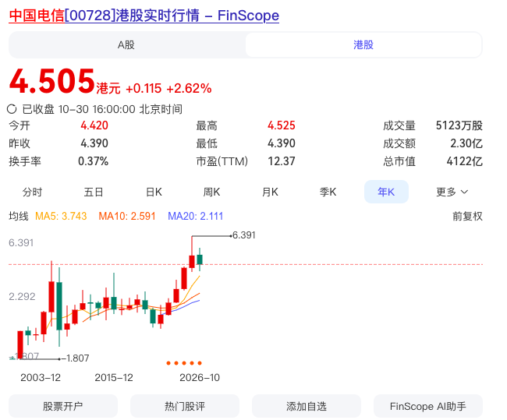The width and height of the screenshot is (507, 420).
Task: Click the MA10: 2.591 indicator label
Action: coord(127,216)
